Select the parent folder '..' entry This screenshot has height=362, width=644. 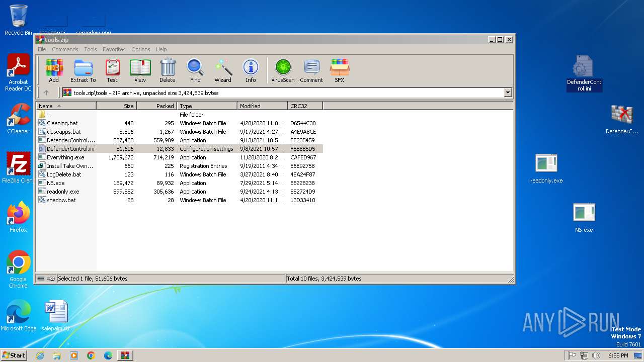coord(180,115)
